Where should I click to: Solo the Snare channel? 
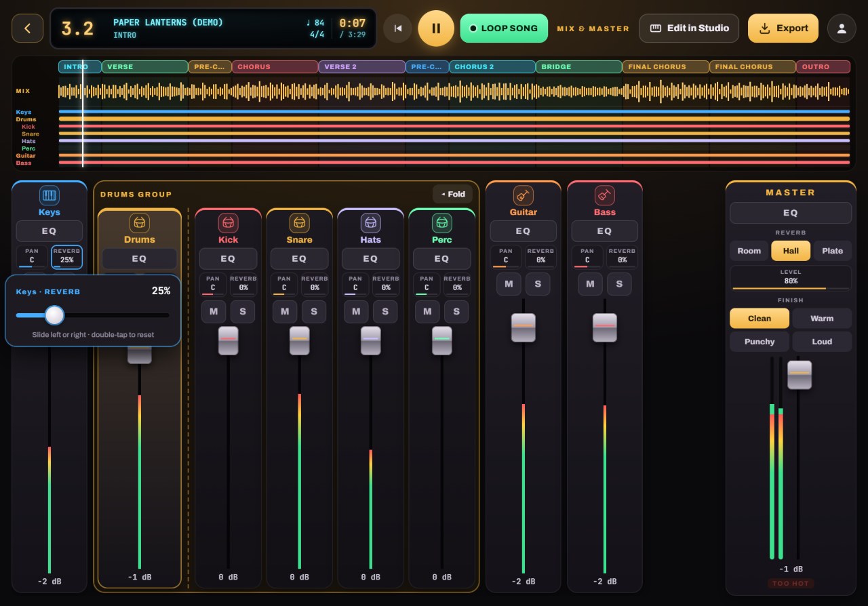click(x=314, y=312)
